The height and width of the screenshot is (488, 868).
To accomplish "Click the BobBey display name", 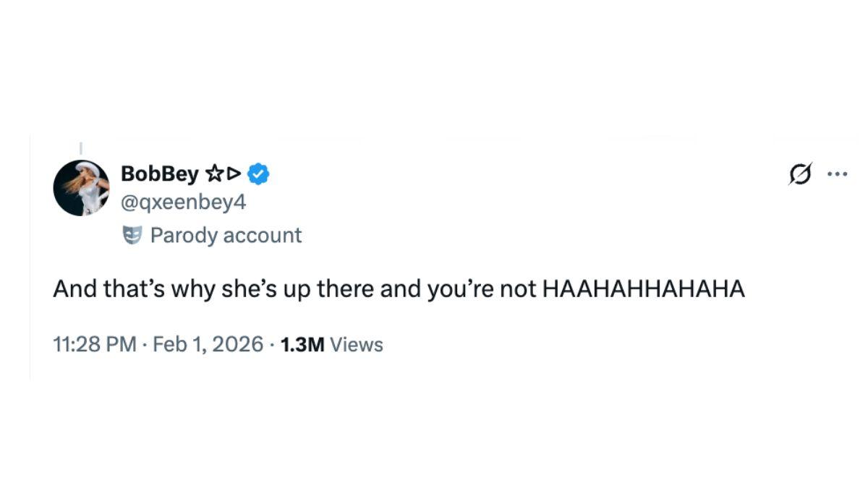I will point(161,173).
